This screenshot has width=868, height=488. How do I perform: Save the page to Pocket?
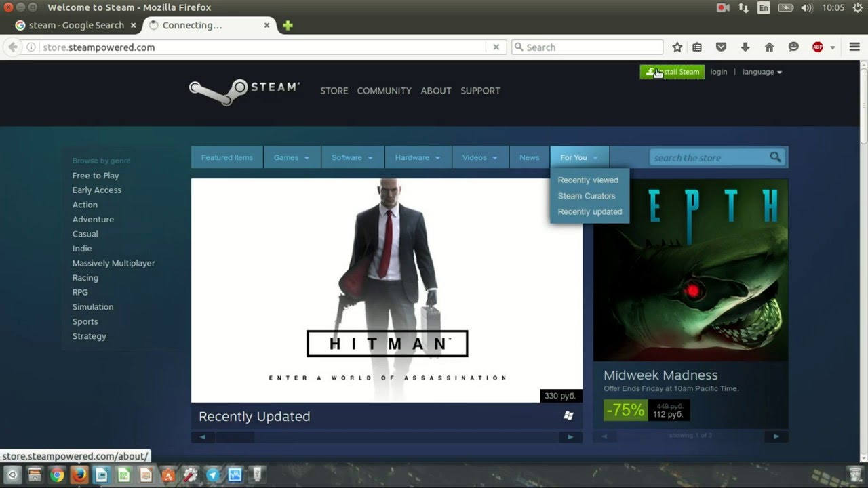pyautogui.click(x=721, y=47)
